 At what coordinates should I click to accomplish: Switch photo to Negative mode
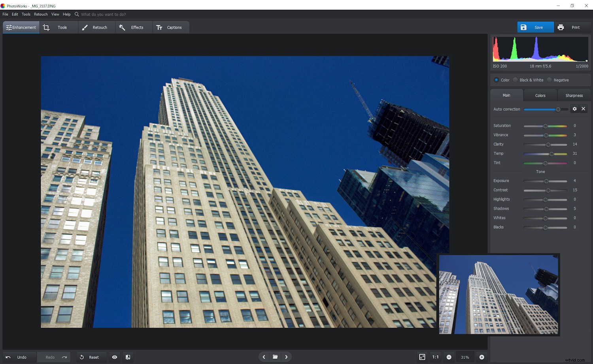549,80
